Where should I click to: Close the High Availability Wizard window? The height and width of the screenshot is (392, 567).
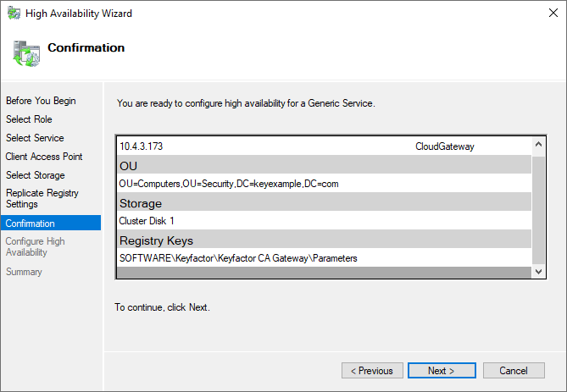[547, 14]
